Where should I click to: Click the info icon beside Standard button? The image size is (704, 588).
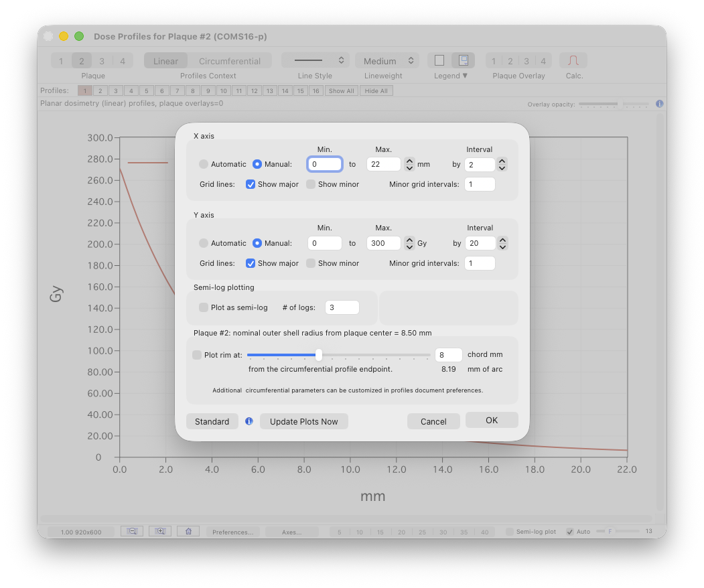(x=249, y=421)
